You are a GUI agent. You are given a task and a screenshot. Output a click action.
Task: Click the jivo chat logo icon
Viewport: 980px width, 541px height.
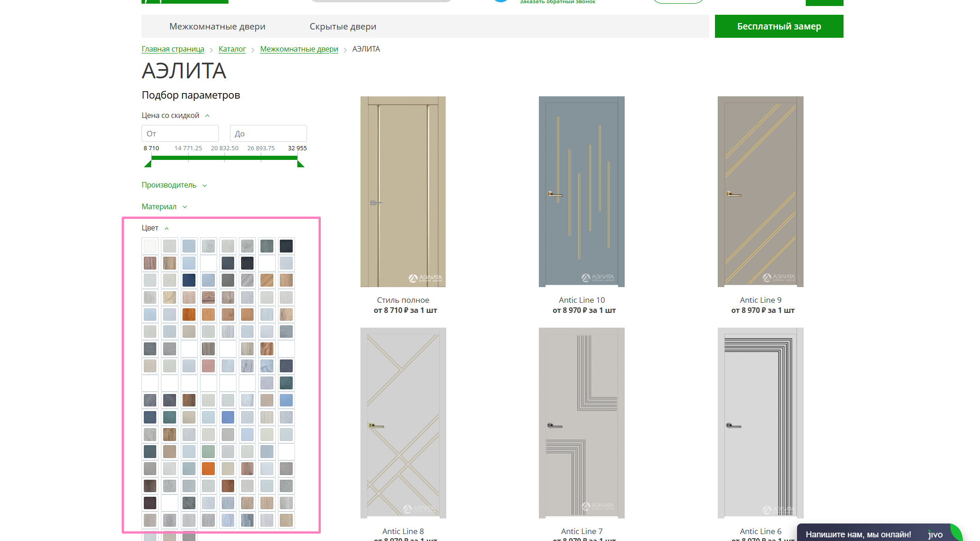tap(935, 535)
